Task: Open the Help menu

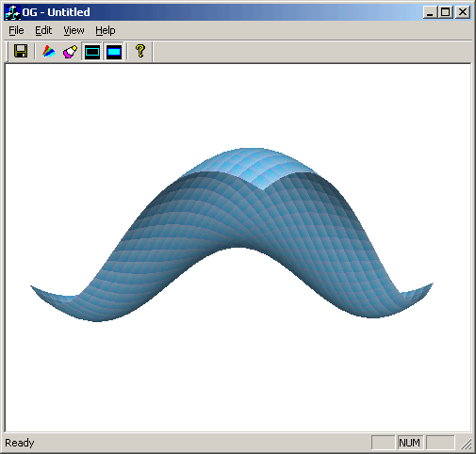Action: (x=106, y=30)
